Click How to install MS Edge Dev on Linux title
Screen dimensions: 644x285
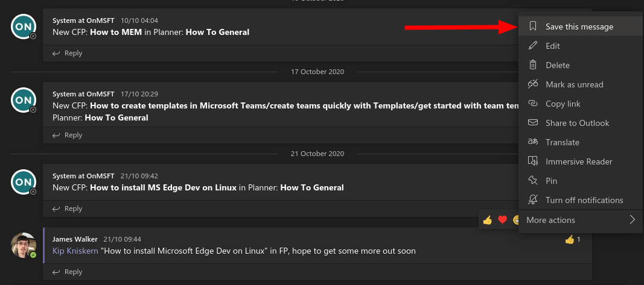click(x=163, y=187)
